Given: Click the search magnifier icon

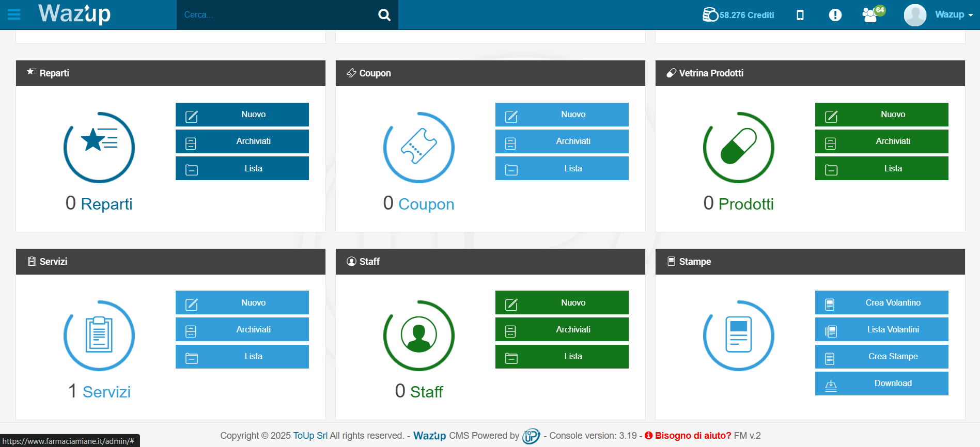Looking at the screenshot, I should (x=384, y=15).
